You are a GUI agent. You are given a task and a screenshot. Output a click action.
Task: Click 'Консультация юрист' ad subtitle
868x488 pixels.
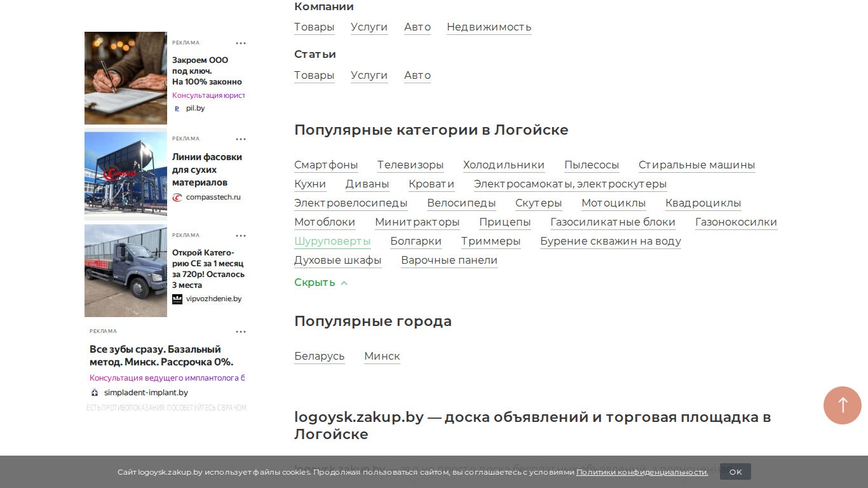pyautogui.click(x=208, y=95)
